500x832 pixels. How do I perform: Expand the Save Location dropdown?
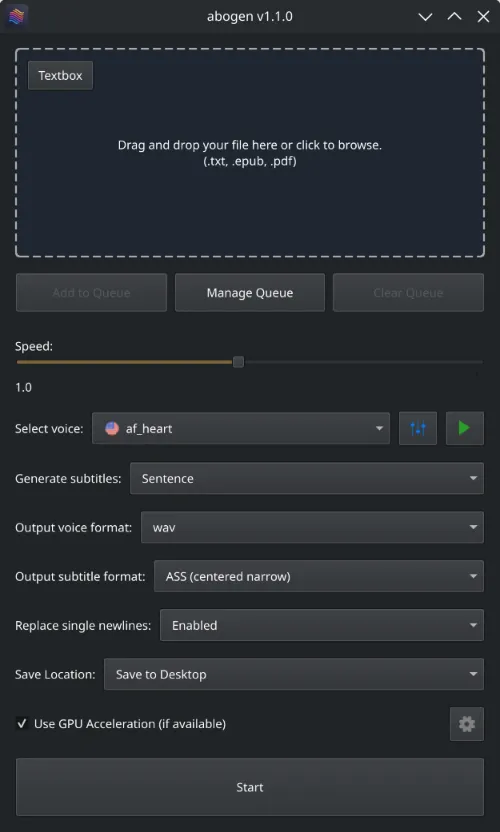294,674
